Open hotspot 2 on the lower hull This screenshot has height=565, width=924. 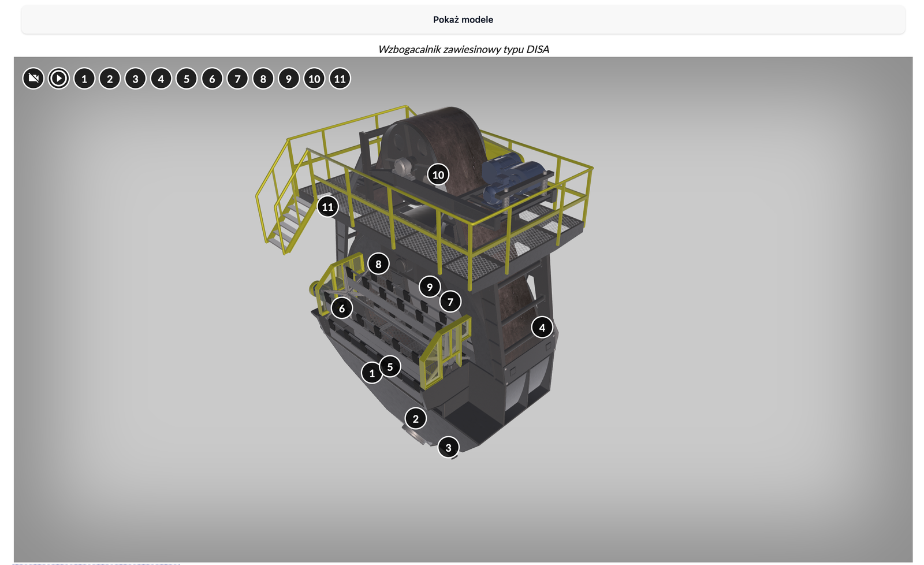[415, 418]
